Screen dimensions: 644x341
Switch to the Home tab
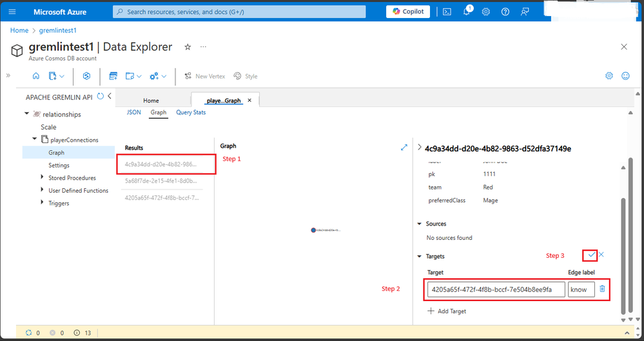point(151,101)
